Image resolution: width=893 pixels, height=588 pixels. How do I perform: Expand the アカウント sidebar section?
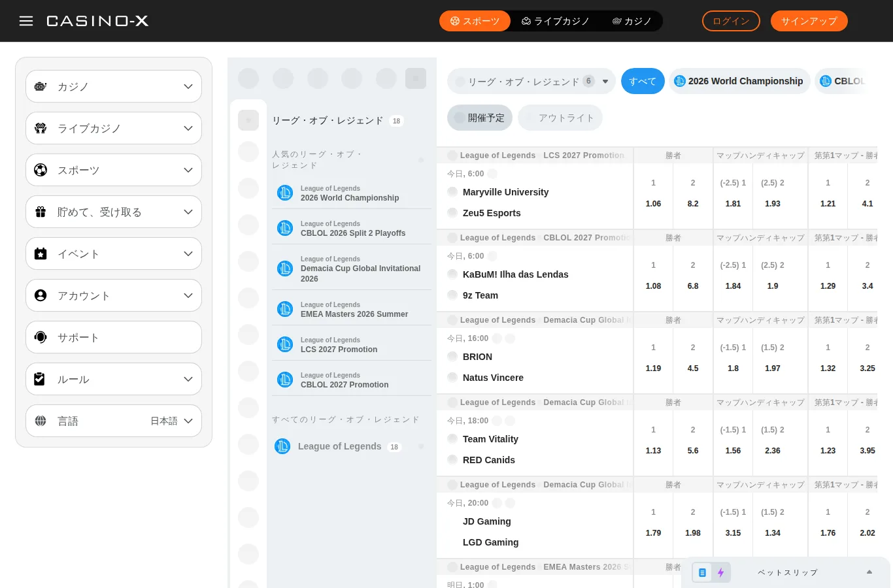click(114, 295)
